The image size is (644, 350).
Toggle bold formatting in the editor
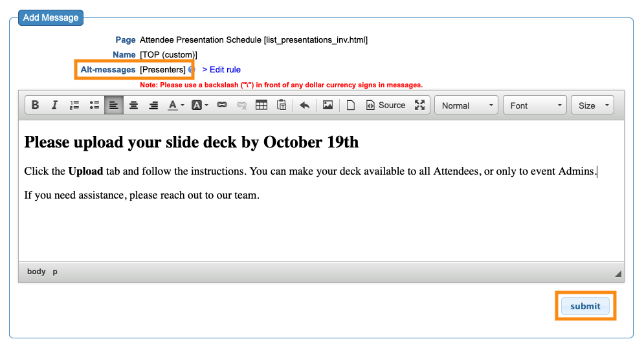[x=36, y=105]
